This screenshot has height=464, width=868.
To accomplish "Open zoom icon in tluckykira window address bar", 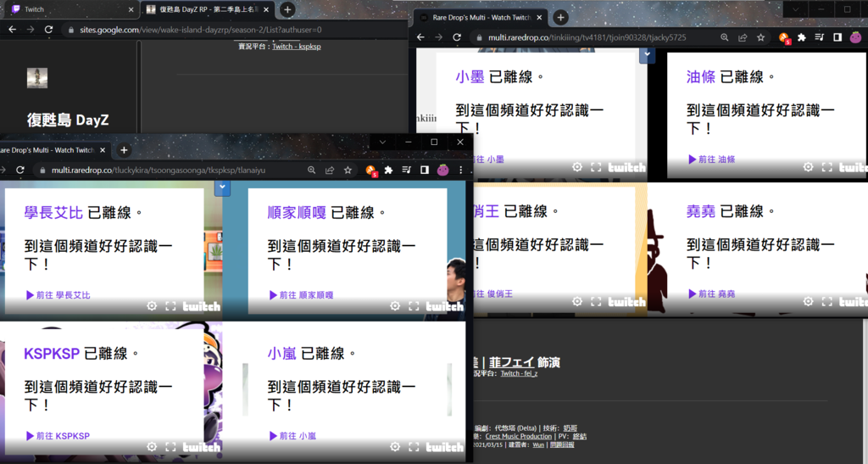I will tap(312, 171).
